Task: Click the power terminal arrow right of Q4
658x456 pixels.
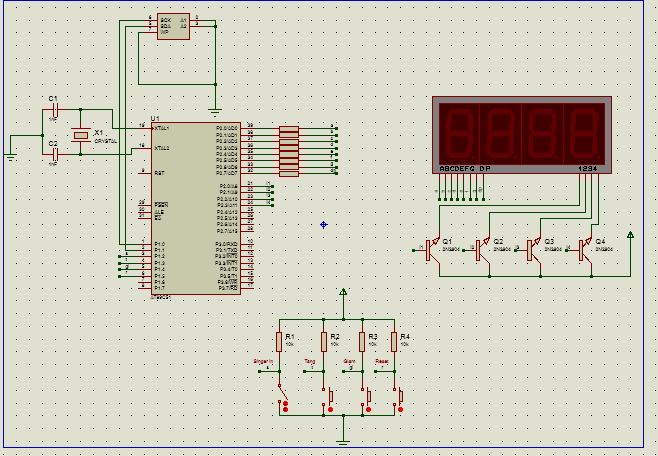Action: click(x=630, y=235)
